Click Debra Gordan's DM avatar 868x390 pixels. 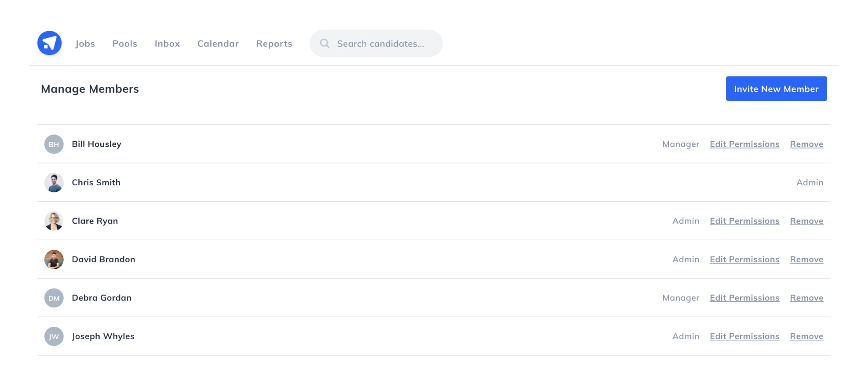coord(54,298)
